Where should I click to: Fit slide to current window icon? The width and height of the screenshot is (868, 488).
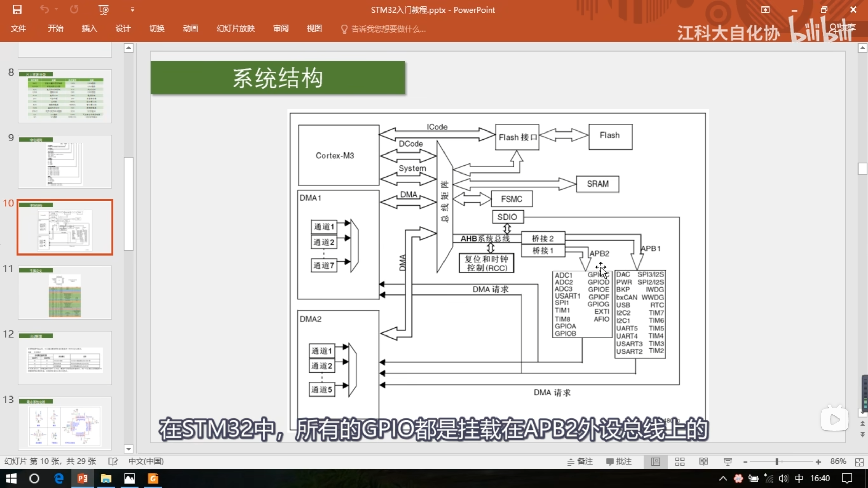click(859, 462)
